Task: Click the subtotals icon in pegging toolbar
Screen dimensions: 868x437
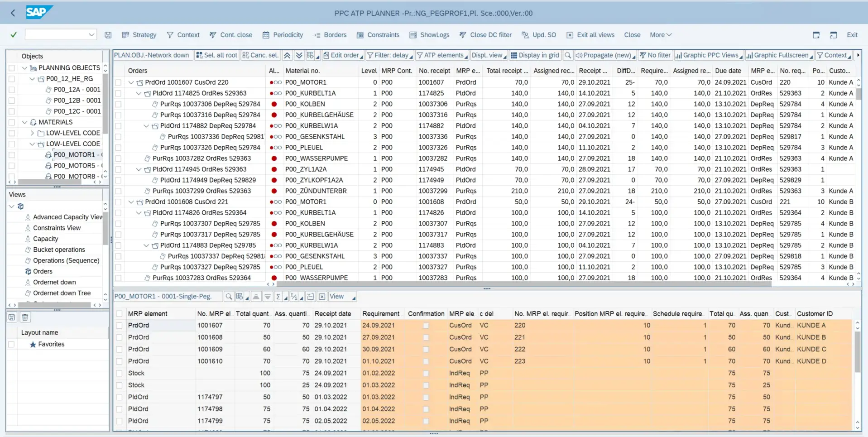Action: 294,297
